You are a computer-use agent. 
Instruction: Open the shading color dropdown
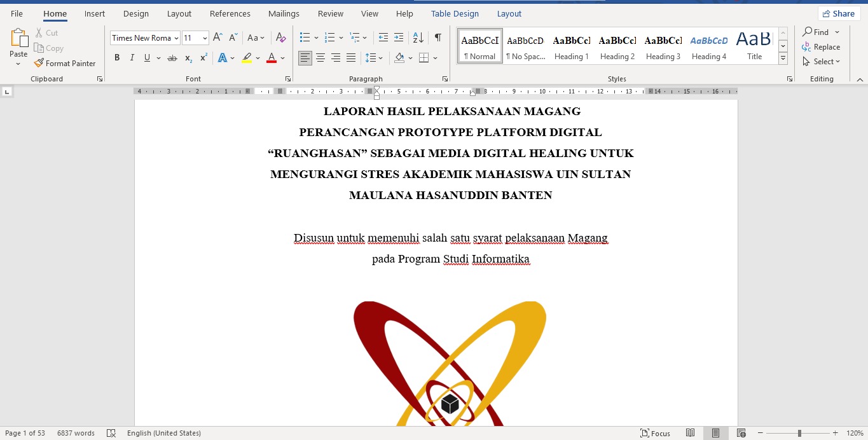pyautogui.click(x=410, y=58)
